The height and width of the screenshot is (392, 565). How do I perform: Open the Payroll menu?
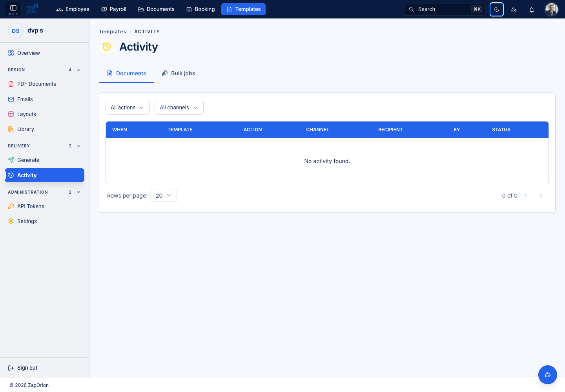coord(114,9)
